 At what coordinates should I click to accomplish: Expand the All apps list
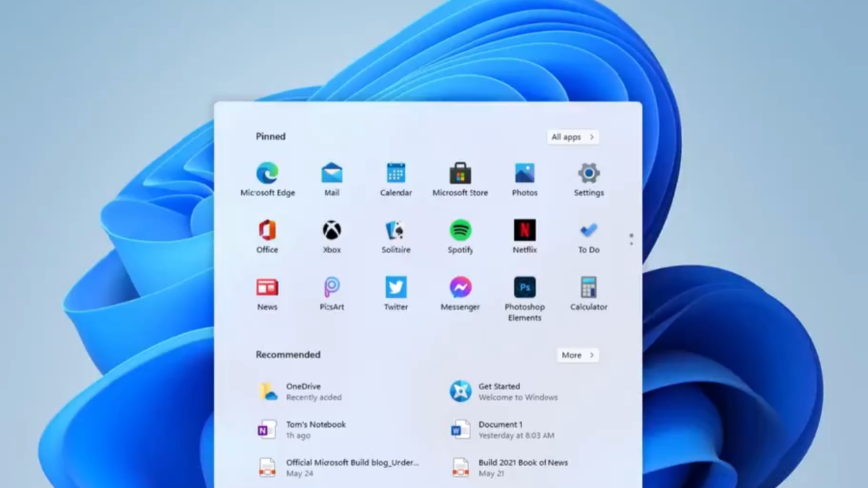572,137
